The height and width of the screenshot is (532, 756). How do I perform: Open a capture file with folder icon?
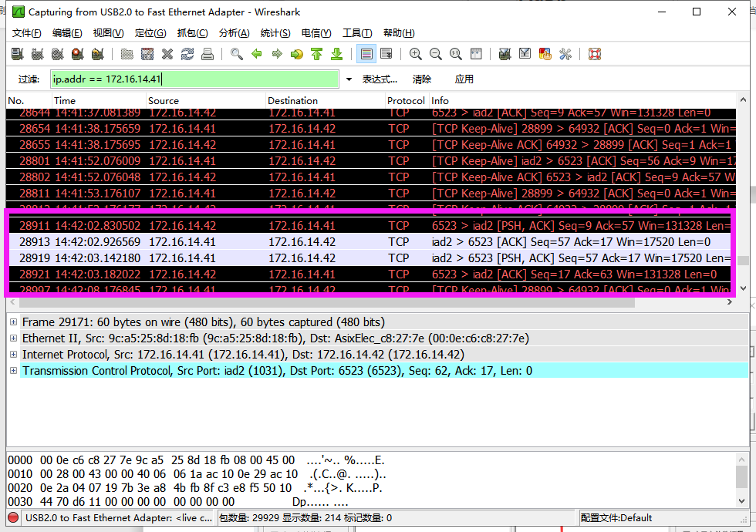(127, 54)
